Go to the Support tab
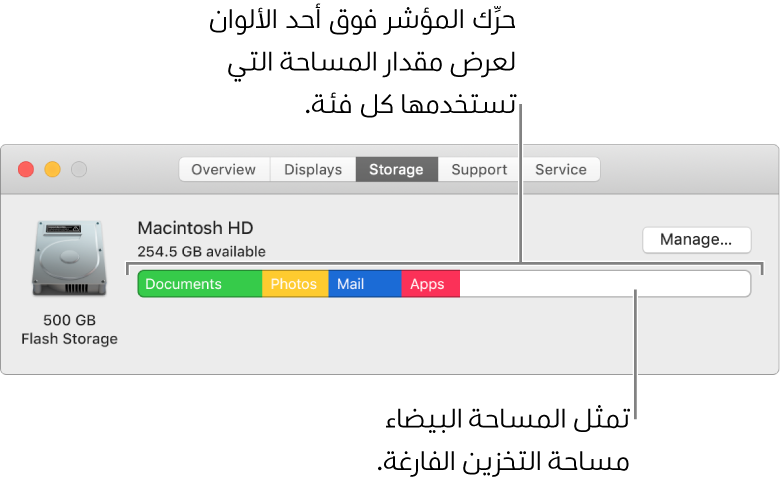782x481 pixels. pos(479,170)
